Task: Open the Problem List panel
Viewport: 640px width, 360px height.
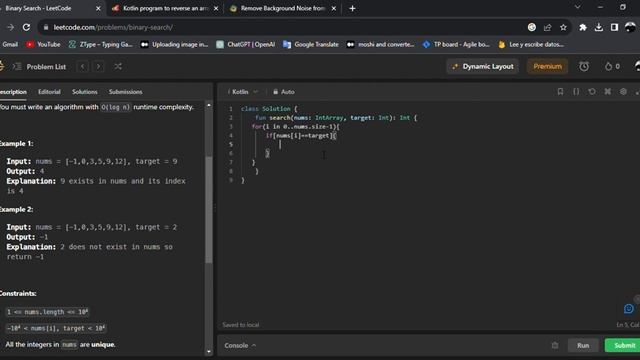Action: point(40,67)
